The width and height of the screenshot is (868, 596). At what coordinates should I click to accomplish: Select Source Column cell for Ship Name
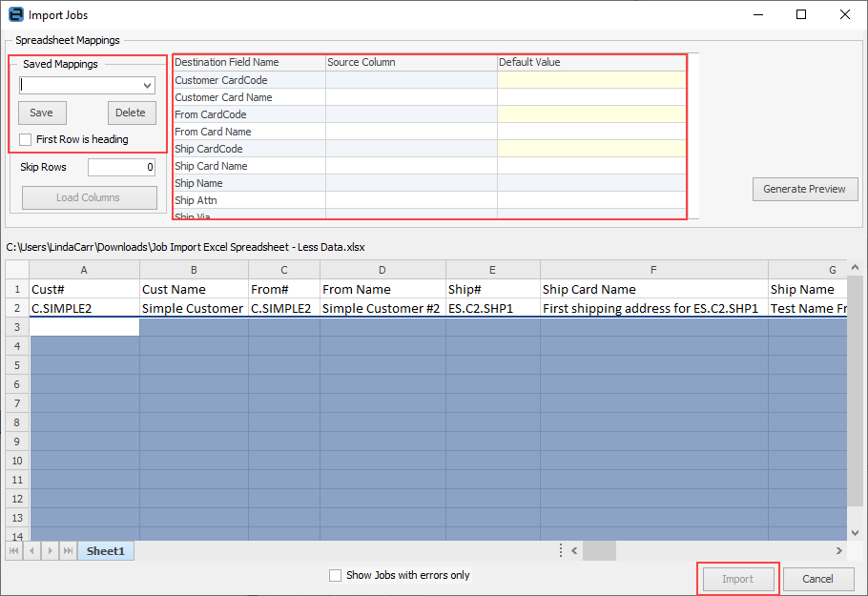pyautogui.click(x=411, y=183)
